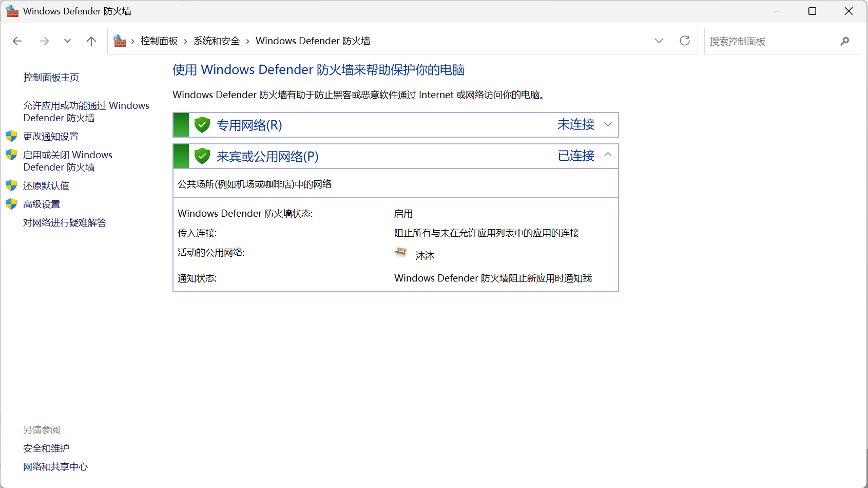This screenshot has height=488, width=868.
Task: Go up one level with up arrow
Action: click(91, 41)
